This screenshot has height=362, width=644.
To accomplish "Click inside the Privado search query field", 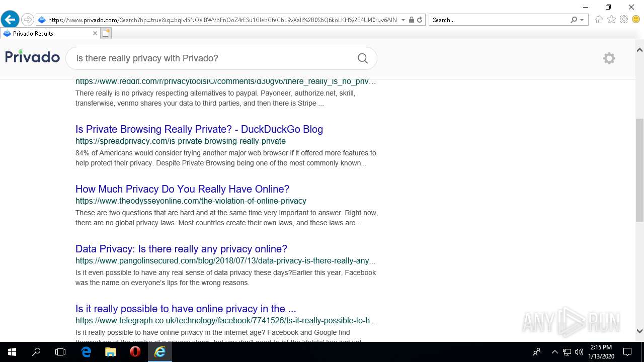I will pos(211,58).
